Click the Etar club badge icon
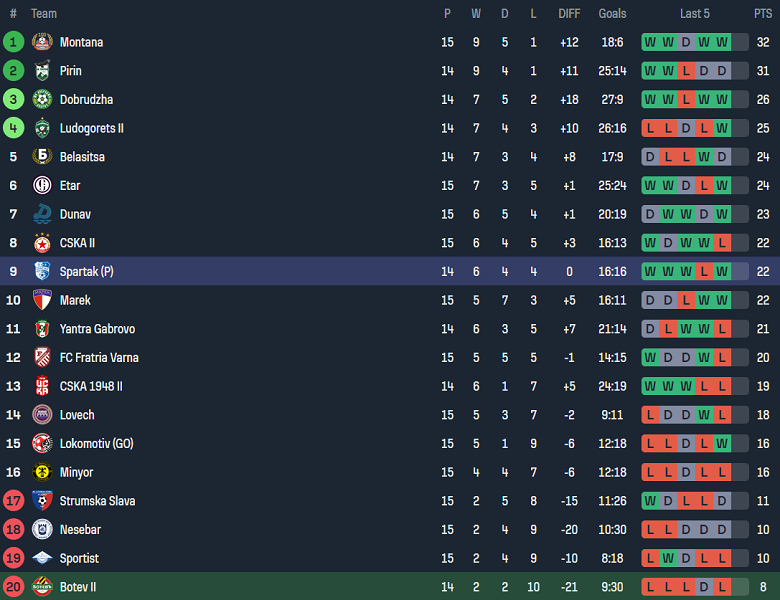The width and height of the screenshot is (780, 600). (x=42, y=186)
